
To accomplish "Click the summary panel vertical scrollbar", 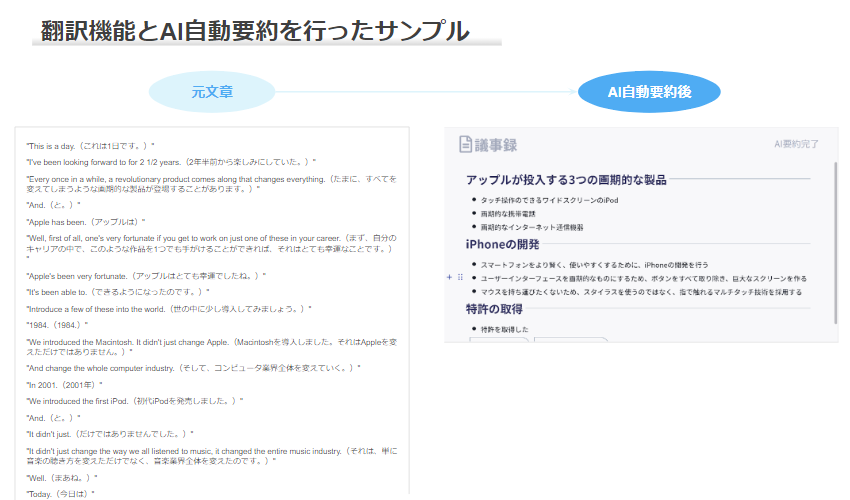I will click(836, 240).
